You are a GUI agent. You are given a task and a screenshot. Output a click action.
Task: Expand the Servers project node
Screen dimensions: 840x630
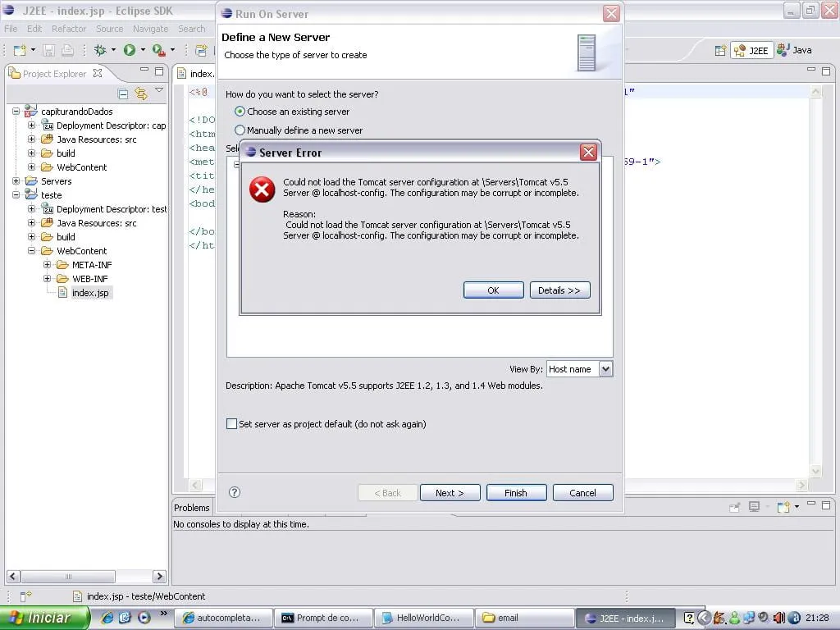[x=16, y=181]
